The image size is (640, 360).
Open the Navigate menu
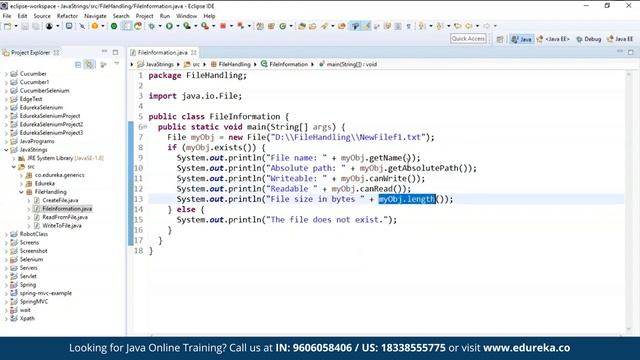[x=95, y=16]
